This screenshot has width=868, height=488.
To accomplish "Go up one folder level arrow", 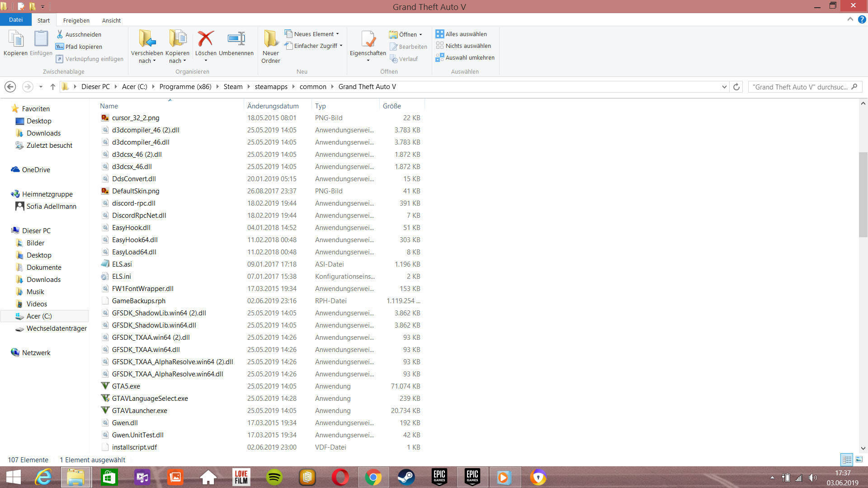I will (53, 87).
